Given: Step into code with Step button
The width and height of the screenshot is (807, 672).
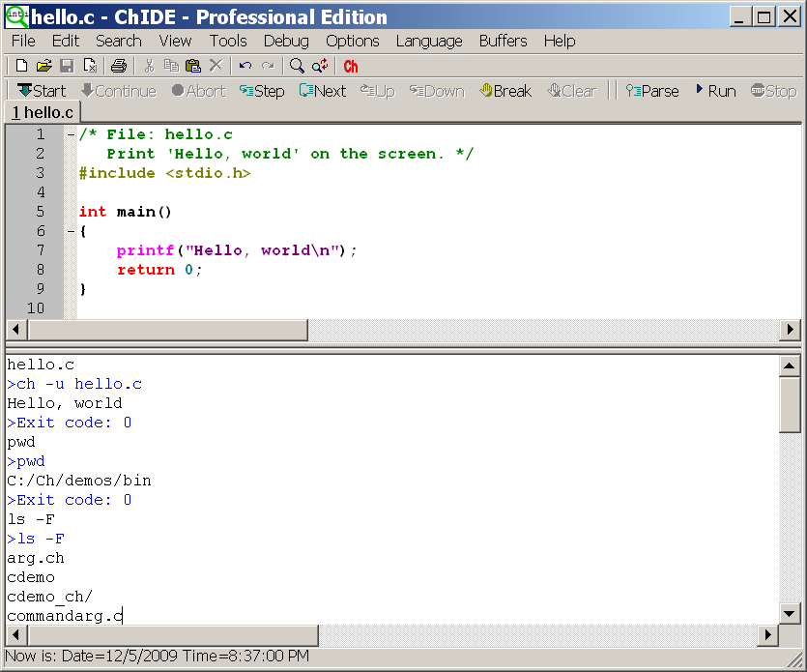Looking at the screenshot, I should [262, 91].
